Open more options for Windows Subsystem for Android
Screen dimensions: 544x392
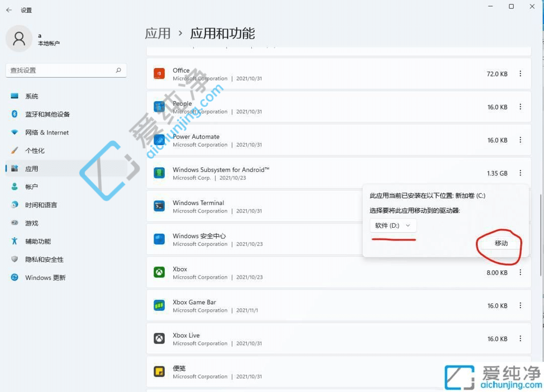[x=520, y=173]
